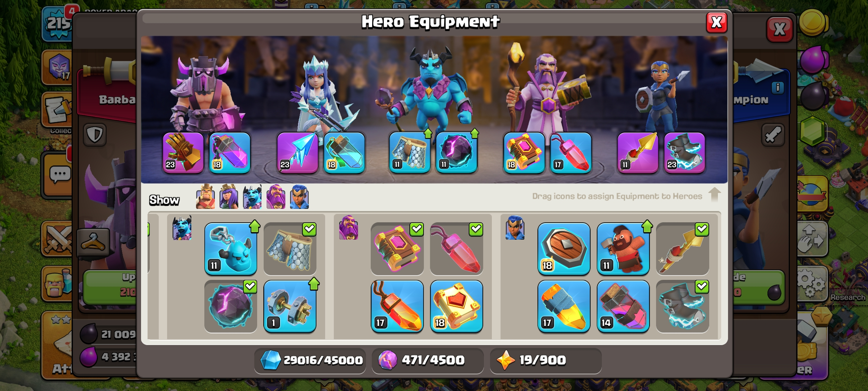Show only Royal Champion equipment
This screenshot has width=868, height=391.
[299, 197]
